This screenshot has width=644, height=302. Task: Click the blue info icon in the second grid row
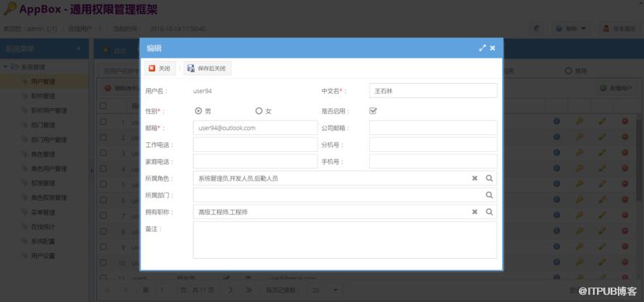pos(556,137)
